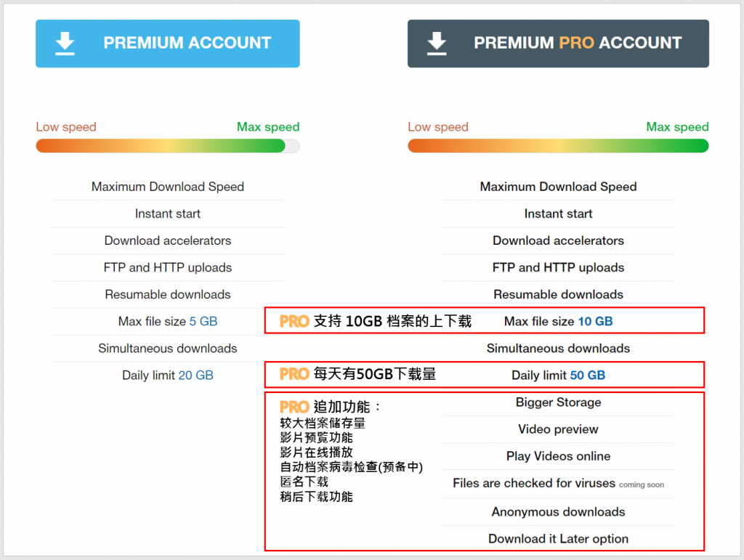Toggle the Instant start feature in Premium column
This screenshot has width=744, height=560.
(x=168, y=214)
